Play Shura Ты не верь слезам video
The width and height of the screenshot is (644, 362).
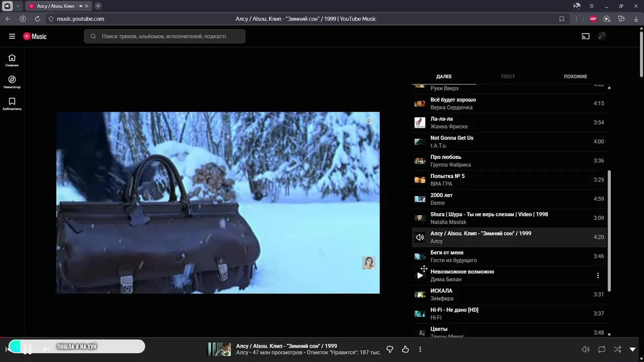509,218
